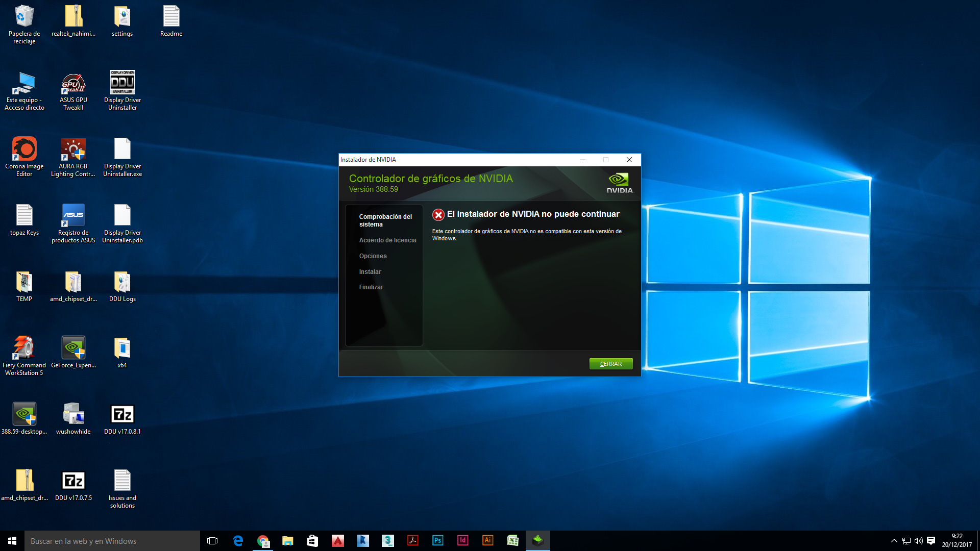Launch Illustrator from the taskbar
This screenshot has width=980, height=551.
pos(487,541)
